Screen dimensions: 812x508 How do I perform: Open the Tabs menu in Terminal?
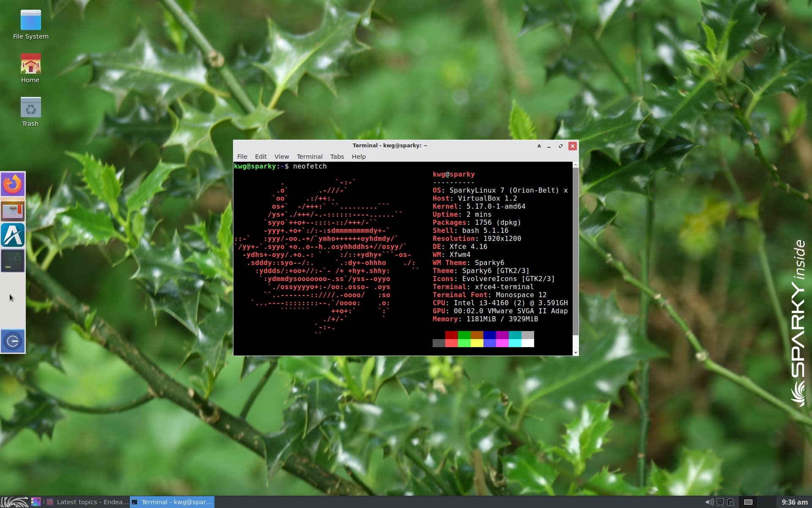tap(337, 157)
